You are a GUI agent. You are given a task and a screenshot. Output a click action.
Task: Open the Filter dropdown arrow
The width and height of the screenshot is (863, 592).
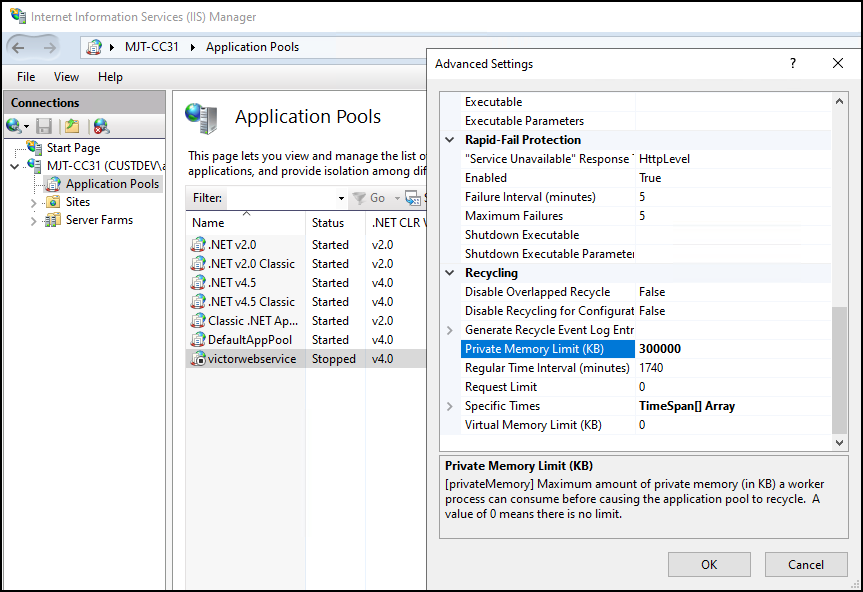coord(341,198)
